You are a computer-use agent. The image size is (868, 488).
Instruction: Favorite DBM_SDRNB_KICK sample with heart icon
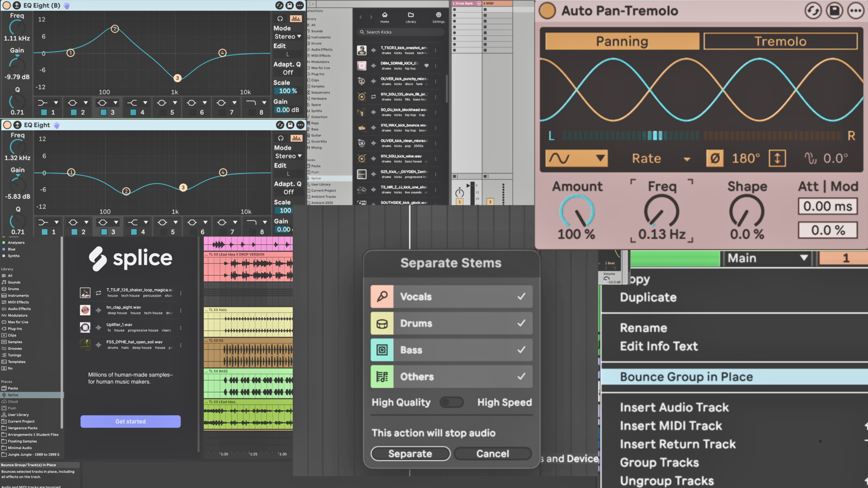click(x=427, y=65)
